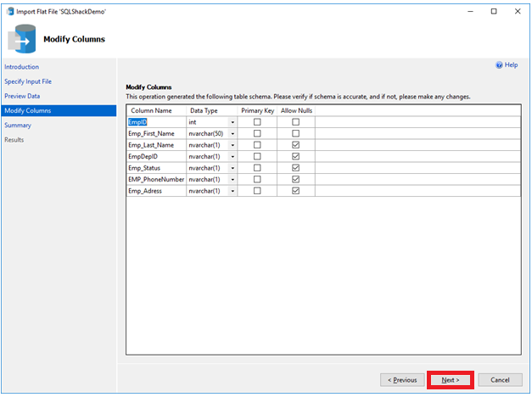
Task: Select the Modify Columns step
Action: (59, 110)
